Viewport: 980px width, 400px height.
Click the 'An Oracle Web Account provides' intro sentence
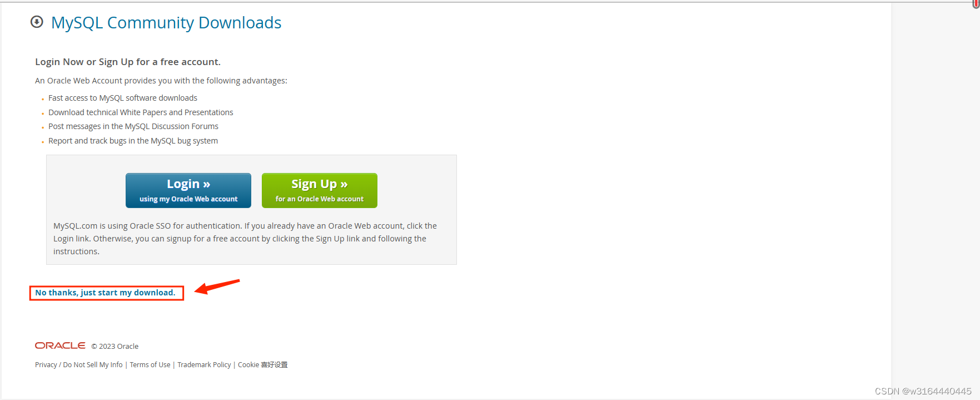pos(161,81)
